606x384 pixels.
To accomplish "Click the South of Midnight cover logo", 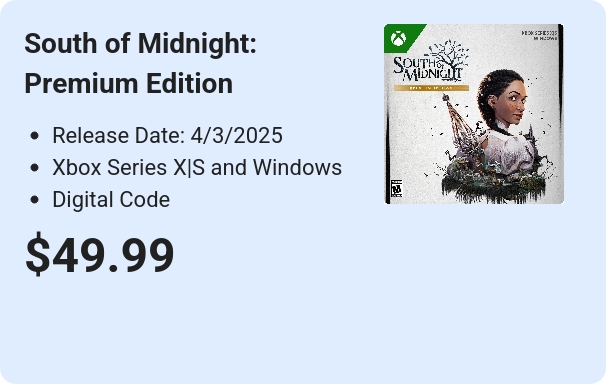I will 428,70.
